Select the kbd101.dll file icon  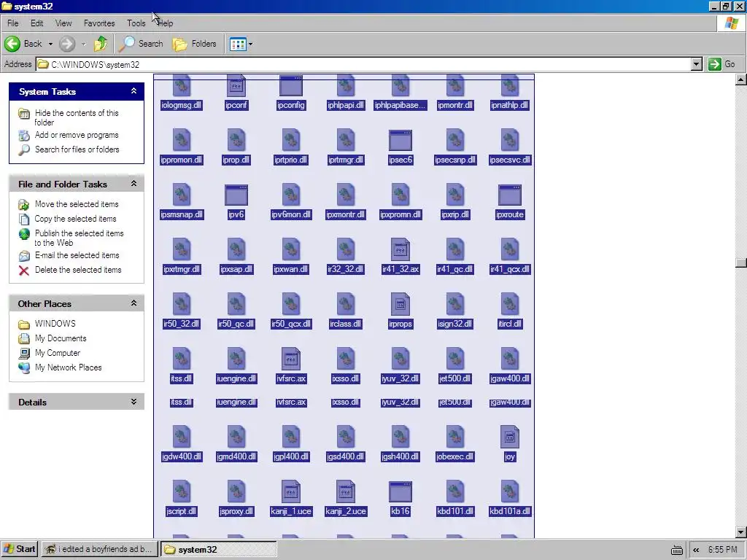[455, 492]
